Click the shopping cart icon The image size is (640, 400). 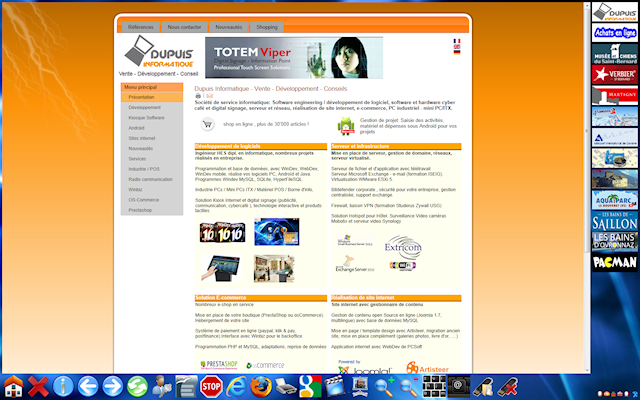[207, 124]
